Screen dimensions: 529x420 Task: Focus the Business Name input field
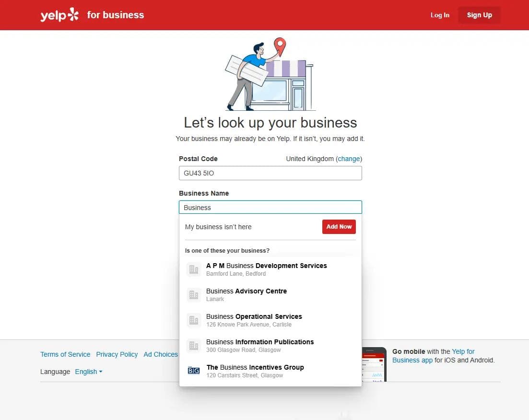click(x=270, y=208)
